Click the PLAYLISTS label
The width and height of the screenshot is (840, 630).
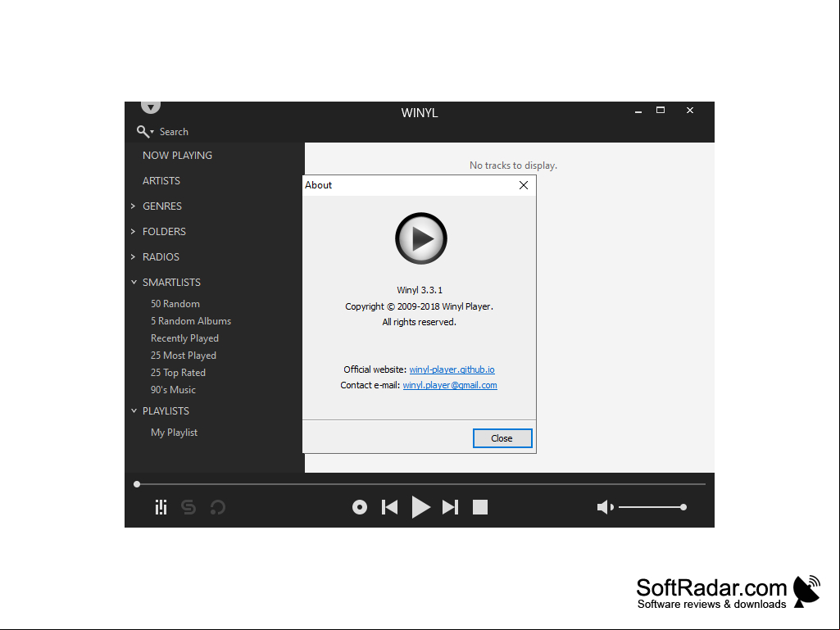coord(166,411)
